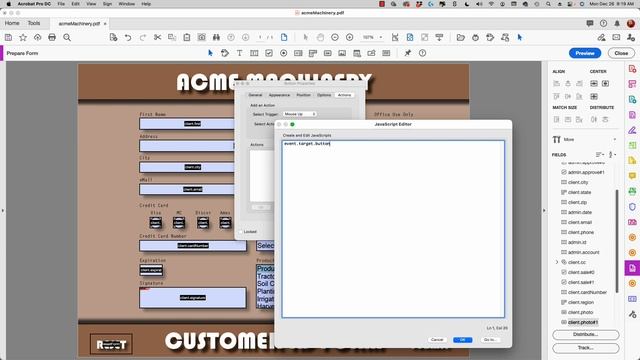The width and height of the screenshot is (640, 360).
Task: Confirm JavaScript Editor with OK button
Action: [462, 340]
